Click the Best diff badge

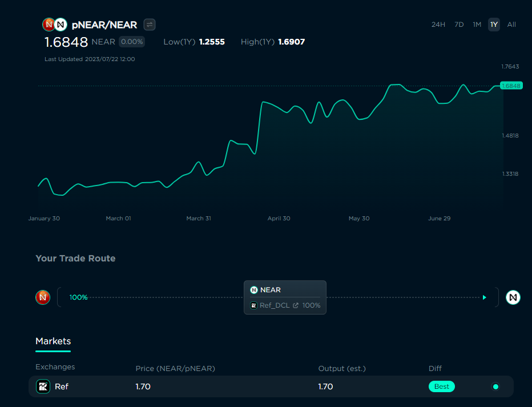coord(441,386)
